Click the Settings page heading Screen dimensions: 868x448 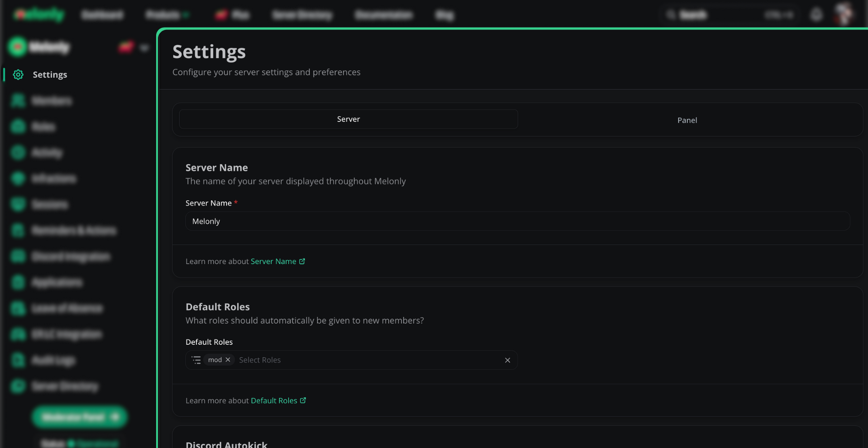coord(209,52)
